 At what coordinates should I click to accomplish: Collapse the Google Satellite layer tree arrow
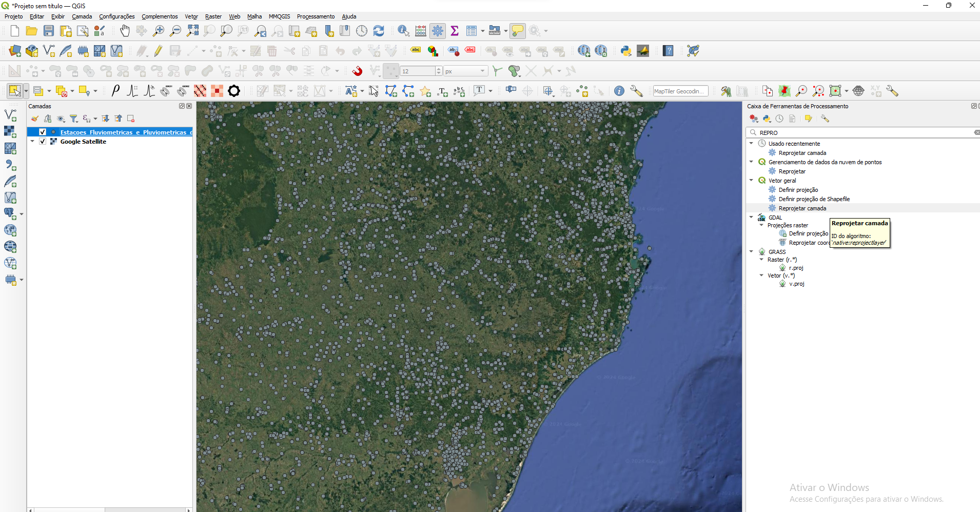point(32,142)
